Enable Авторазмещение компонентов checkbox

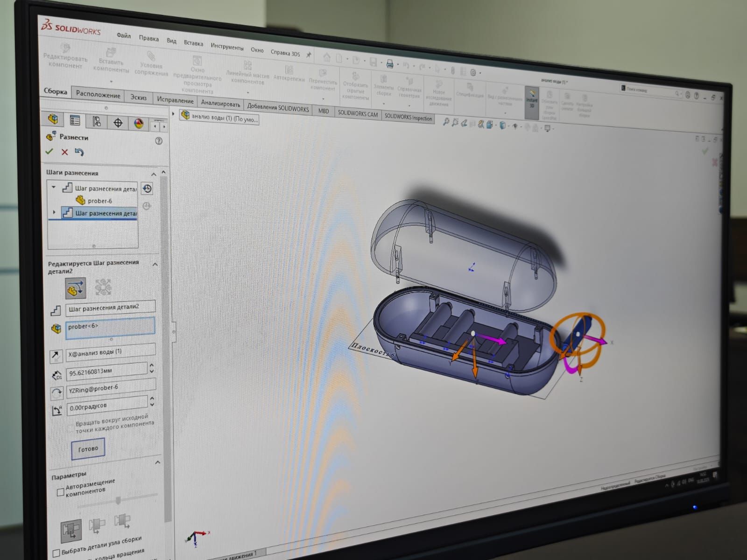point(60,492)
